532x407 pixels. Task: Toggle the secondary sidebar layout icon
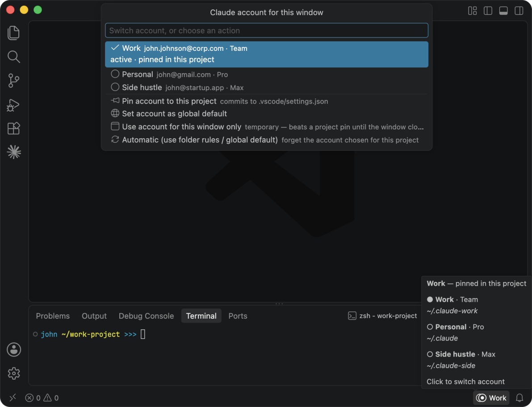519,11
